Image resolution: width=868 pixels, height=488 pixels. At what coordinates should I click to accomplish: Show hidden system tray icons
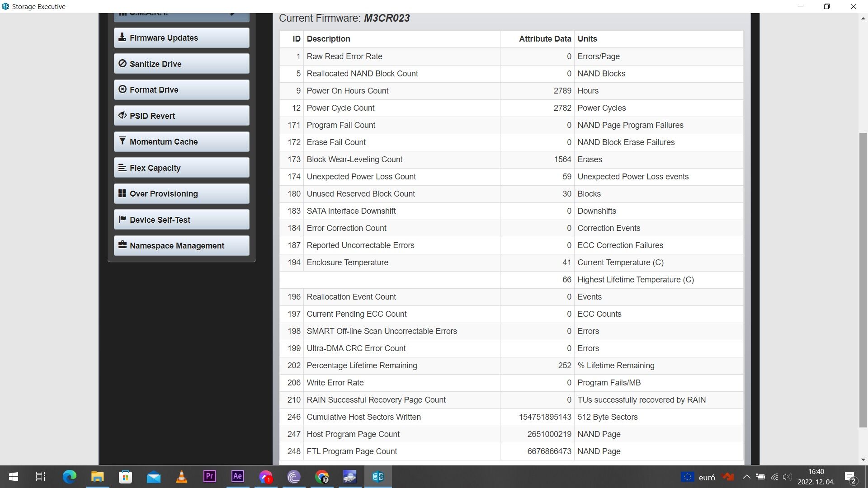pyautogui.click(x=747, y=477)
